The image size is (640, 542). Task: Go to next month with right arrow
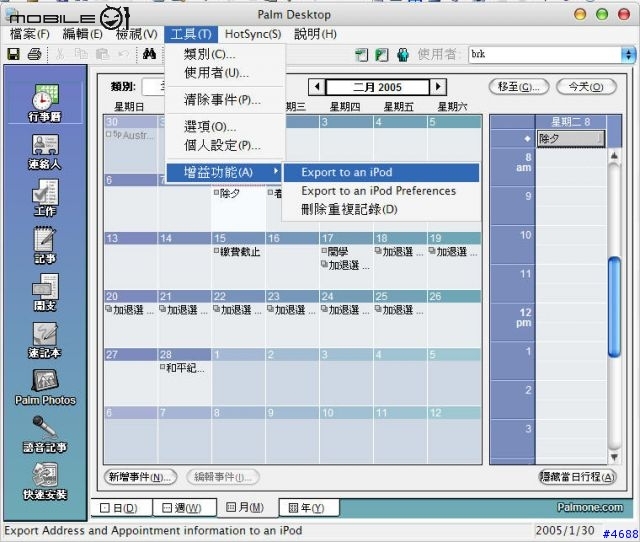click(x=438, y=87)
